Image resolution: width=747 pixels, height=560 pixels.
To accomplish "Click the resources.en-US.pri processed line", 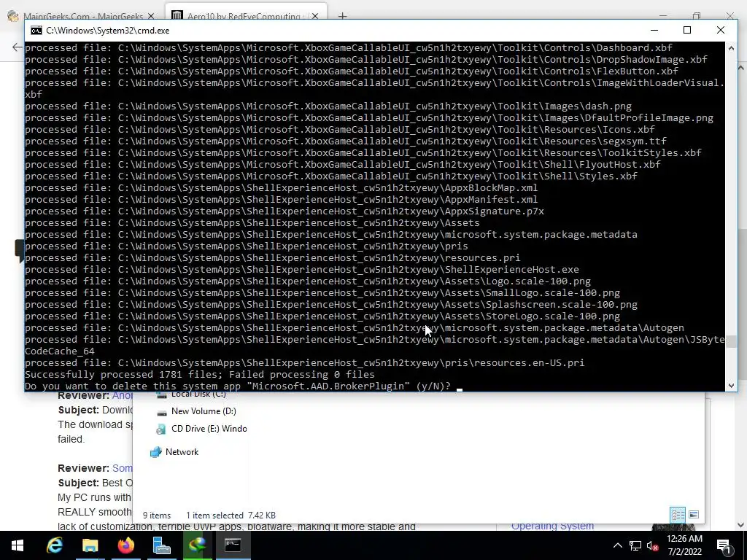I will point(304,363).
